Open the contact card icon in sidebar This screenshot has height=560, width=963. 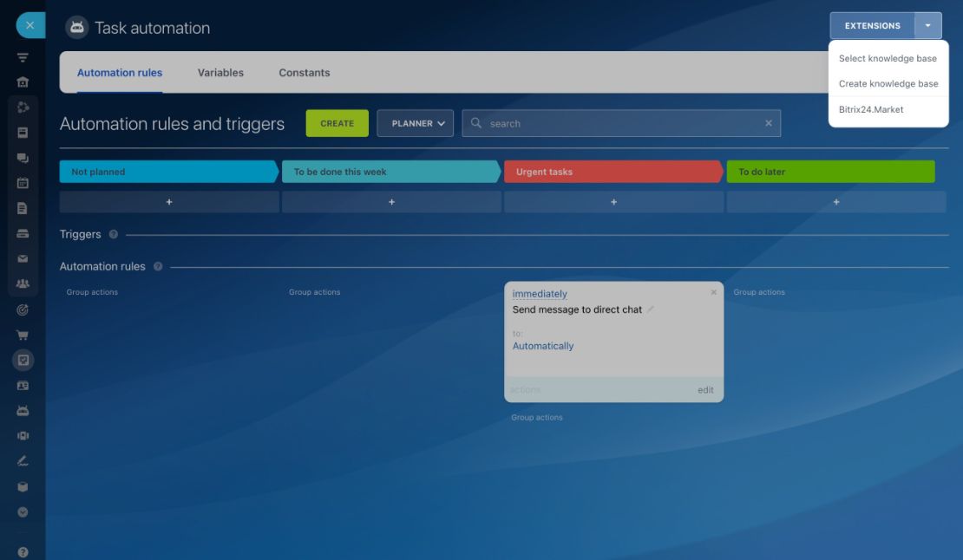tap(23, 386)
